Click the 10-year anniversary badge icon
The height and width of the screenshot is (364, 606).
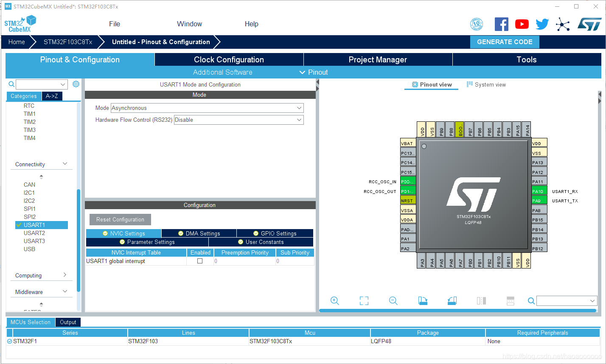click(477, 24)
